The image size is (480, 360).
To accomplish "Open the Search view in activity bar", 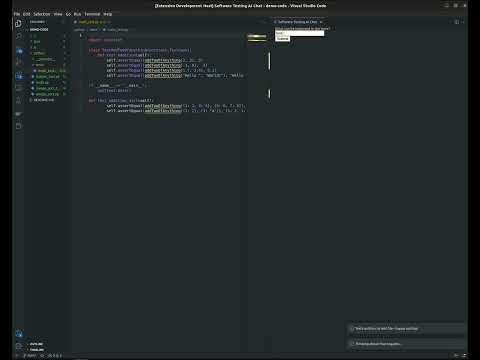I will 19,36.
